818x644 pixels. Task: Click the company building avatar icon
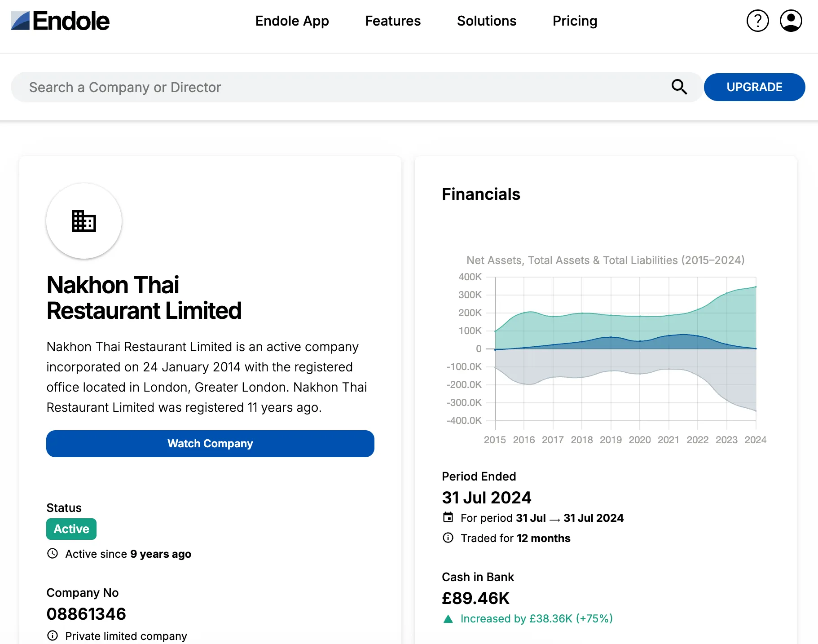[x=84, y=221]
